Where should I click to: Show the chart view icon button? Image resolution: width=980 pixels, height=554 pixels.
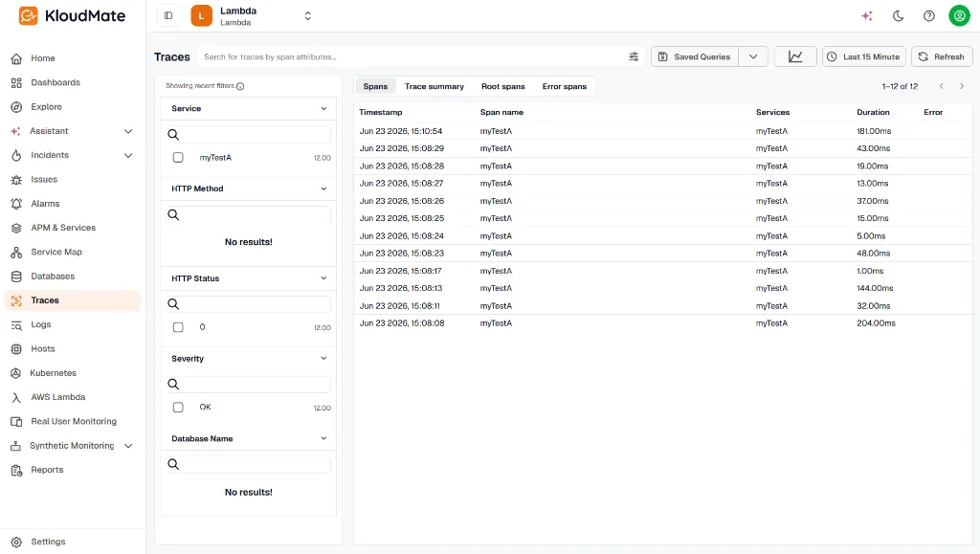click(795, 56)
